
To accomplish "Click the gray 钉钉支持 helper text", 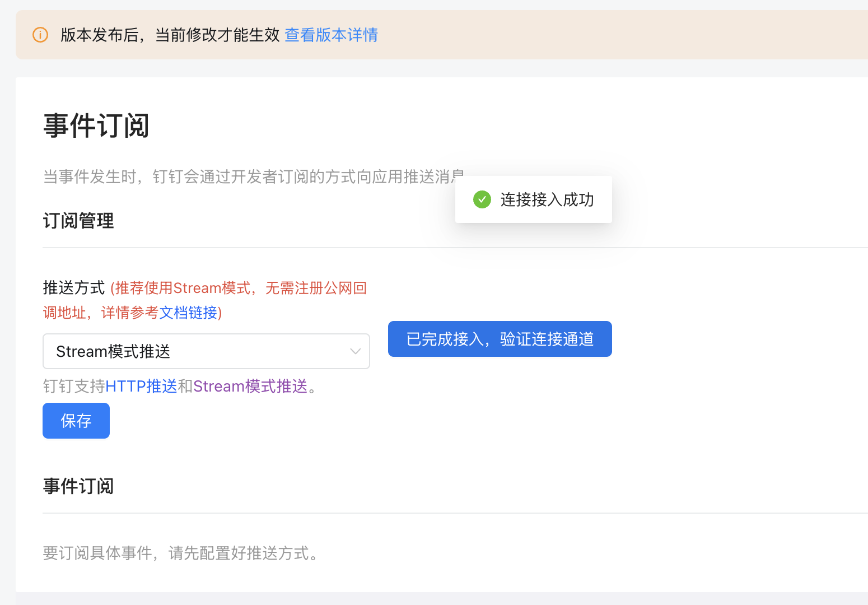I will tap(74, 386).
